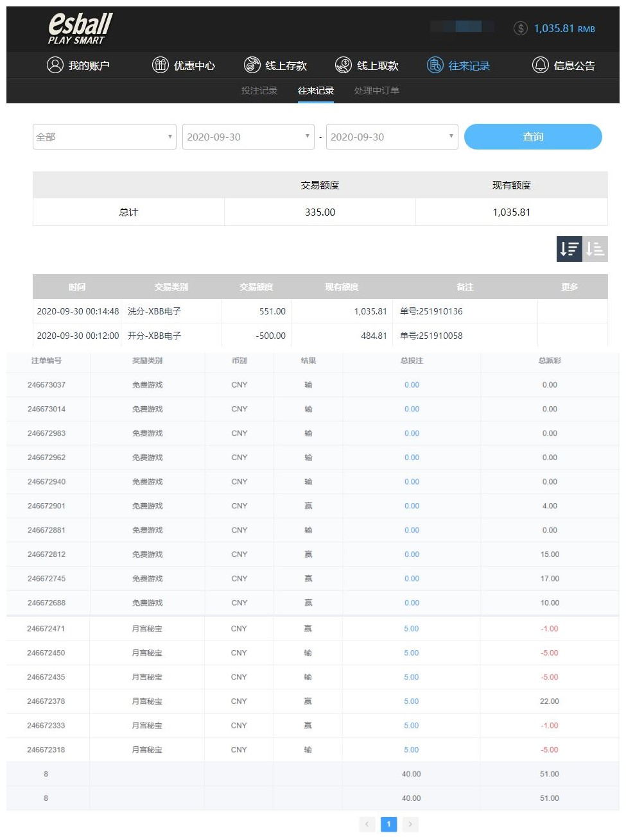Image resolution: width=626 pixels, height=840 pixels.
Task: Click the gift icon for promotions center
Action: 160,65
